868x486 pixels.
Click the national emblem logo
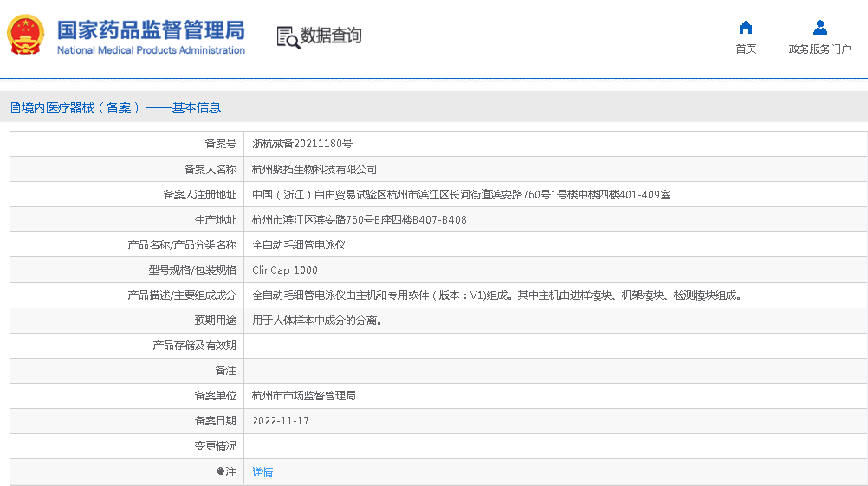click(x=26, y=36)
